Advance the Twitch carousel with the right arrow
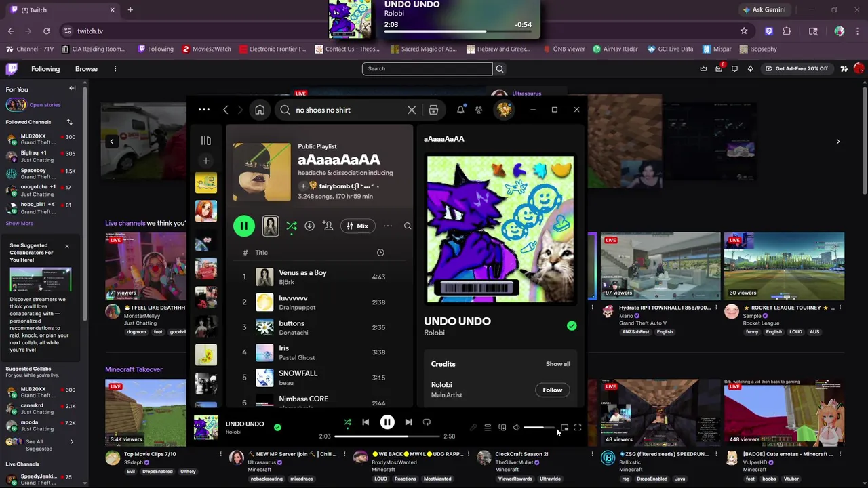This screenshot has height=488, width=868. (837, 142)
